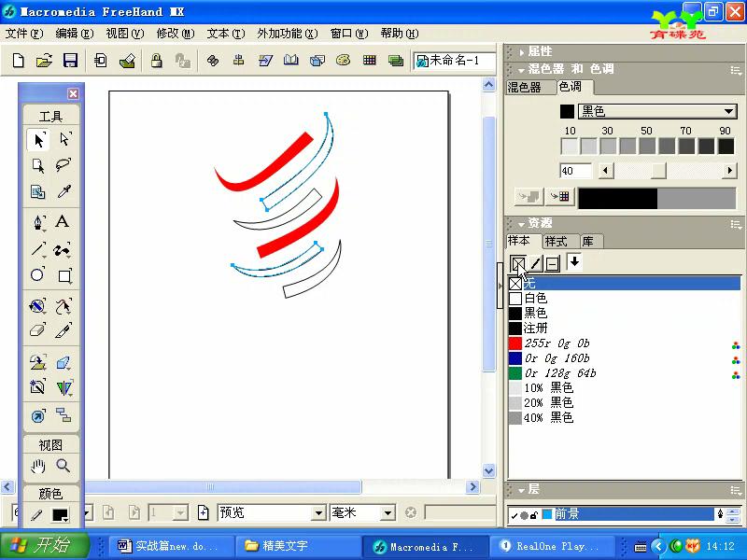Select the Subselect tool
The image size is (747, 560).
pyautogui.click(x=63, y=139)
